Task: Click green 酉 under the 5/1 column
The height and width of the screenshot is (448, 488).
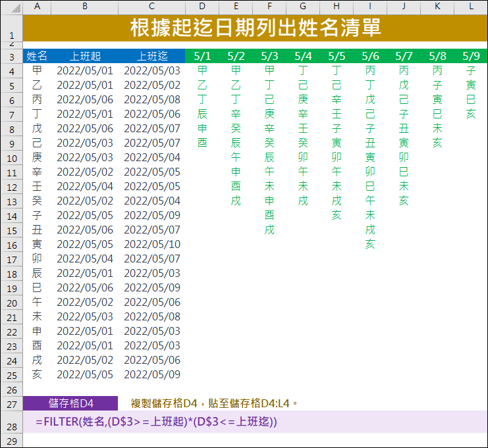Action: [202, 143]
